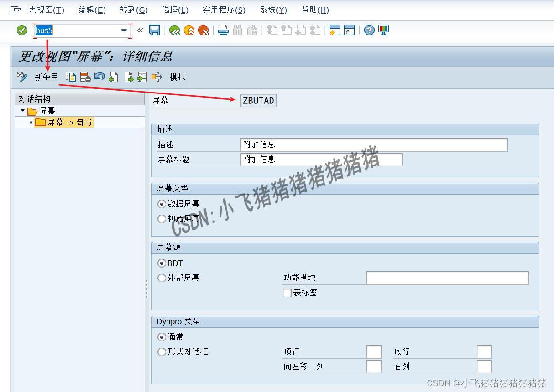This screenshot has height=392, width=554.
Task: Select the 形式对话框 radio button
Action: click(x=161, y=352)
